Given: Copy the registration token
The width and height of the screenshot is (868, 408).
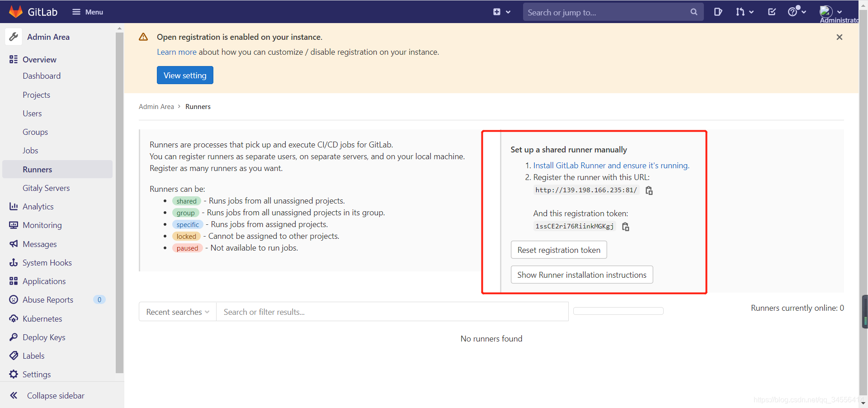Looking at the screenshot, I should point(625,227).
